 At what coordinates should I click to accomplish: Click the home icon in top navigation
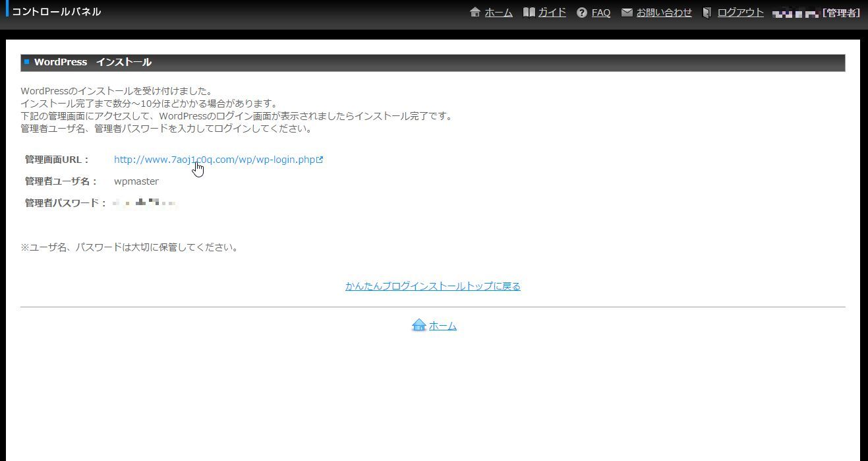pyautogui.click(x=475, y=13)
